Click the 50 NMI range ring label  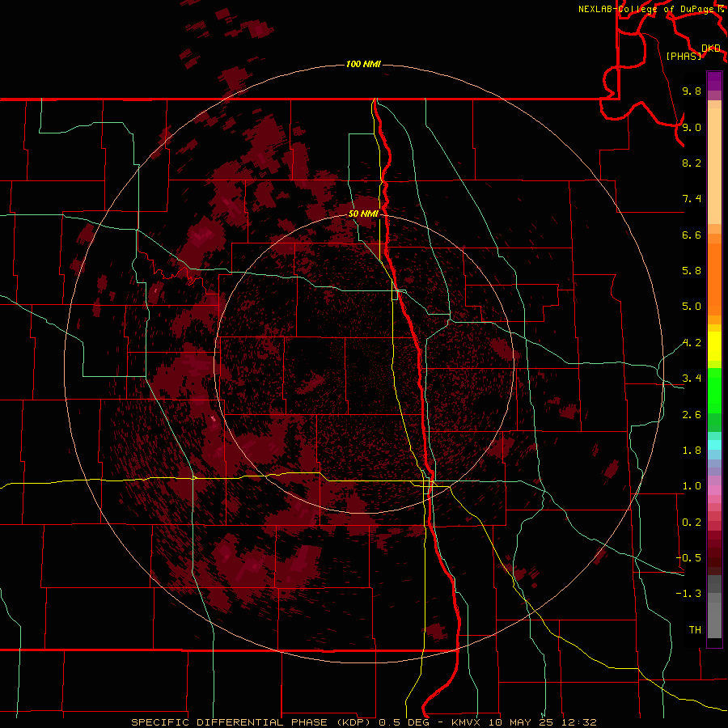(x=363, y=214)
